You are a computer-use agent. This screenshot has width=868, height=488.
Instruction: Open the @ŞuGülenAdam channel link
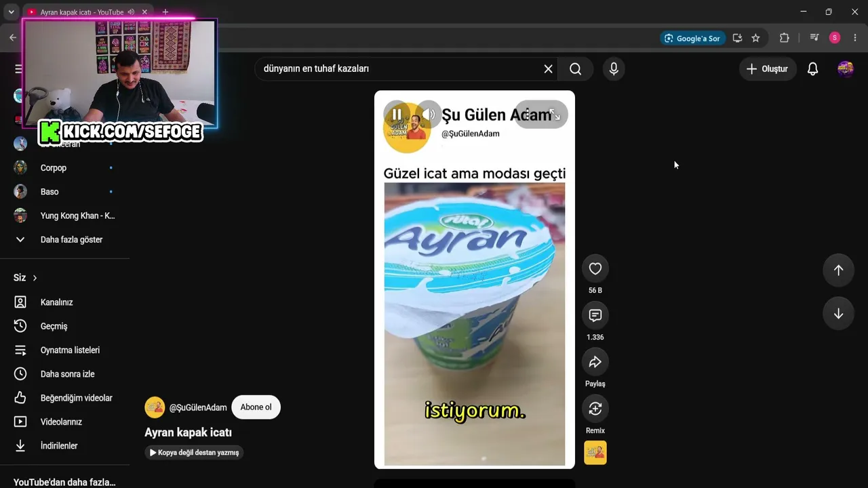198,407
